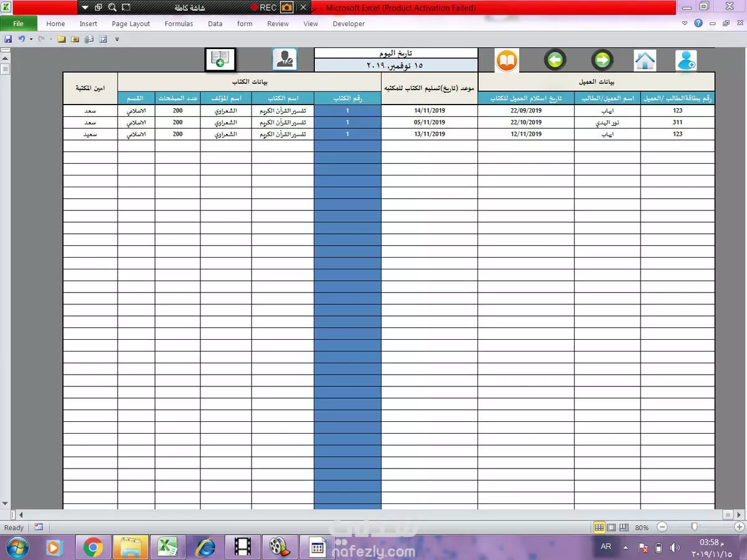Select the cell containing 12/11/2019
Viewport: 747px width, 560px height.
526,134
